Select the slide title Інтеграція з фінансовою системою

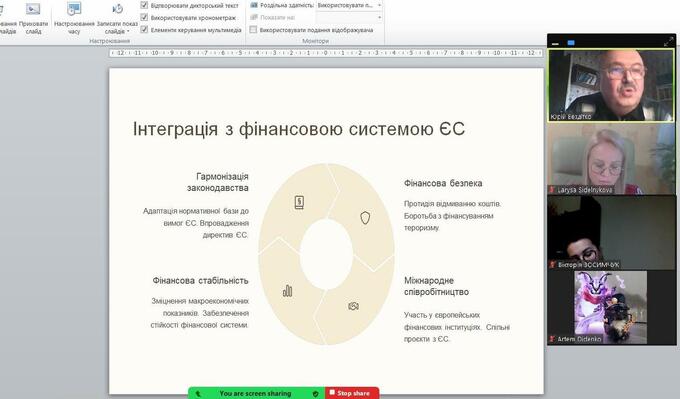tap(281, 129)
